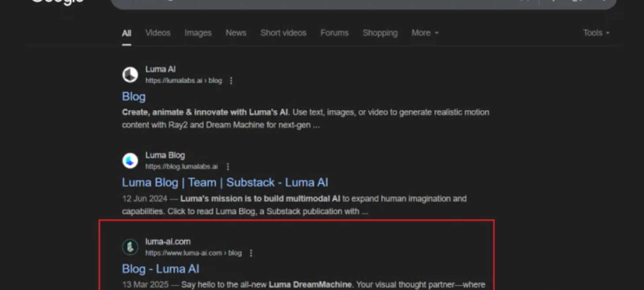Click the https://blog.lumalabs.ai URL

182,167
